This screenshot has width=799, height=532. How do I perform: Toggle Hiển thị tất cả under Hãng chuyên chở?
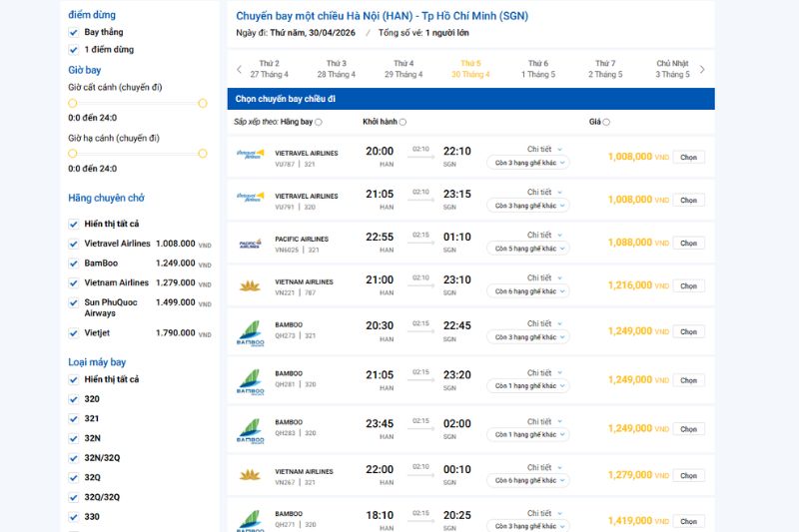73,224
